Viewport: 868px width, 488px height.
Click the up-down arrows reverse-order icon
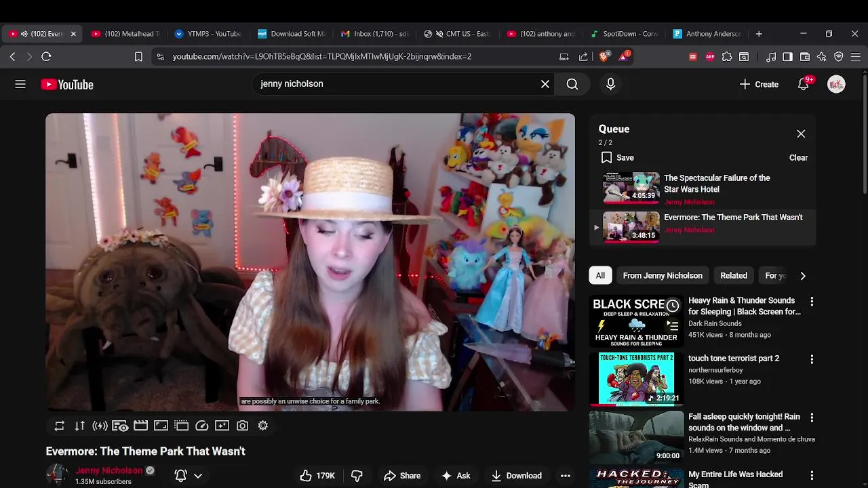coord(80,426)
